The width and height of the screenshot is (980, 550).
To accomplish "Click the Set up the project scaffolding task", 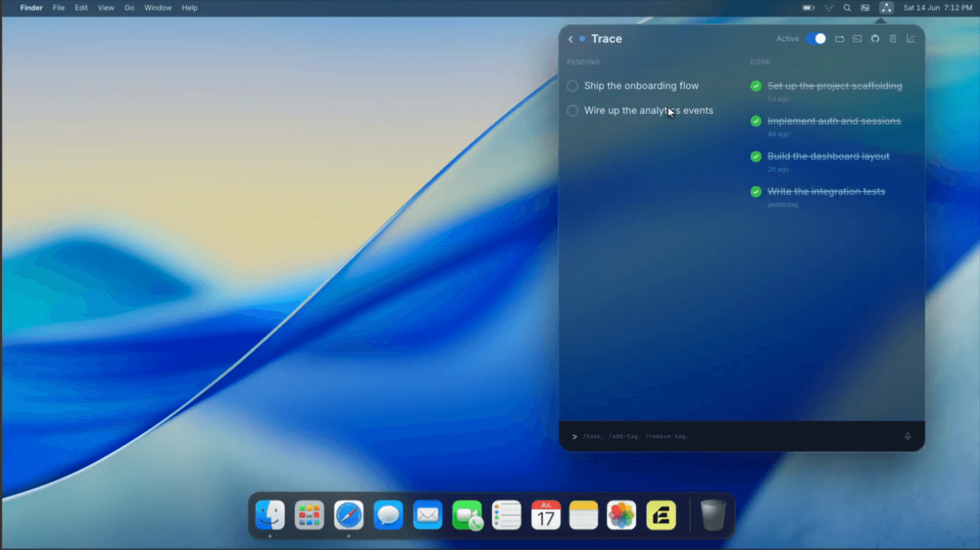I will (835, 86).
